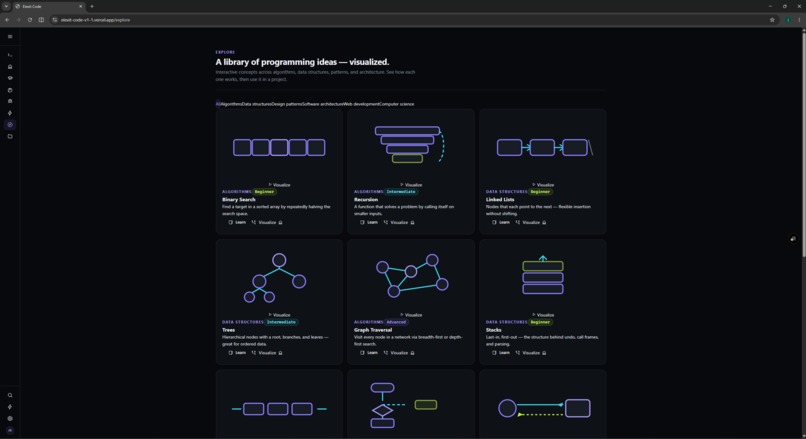The image size is (806, 439).
Task: Click the floating widget icon at right edge
Action: [x=793, y=239]
